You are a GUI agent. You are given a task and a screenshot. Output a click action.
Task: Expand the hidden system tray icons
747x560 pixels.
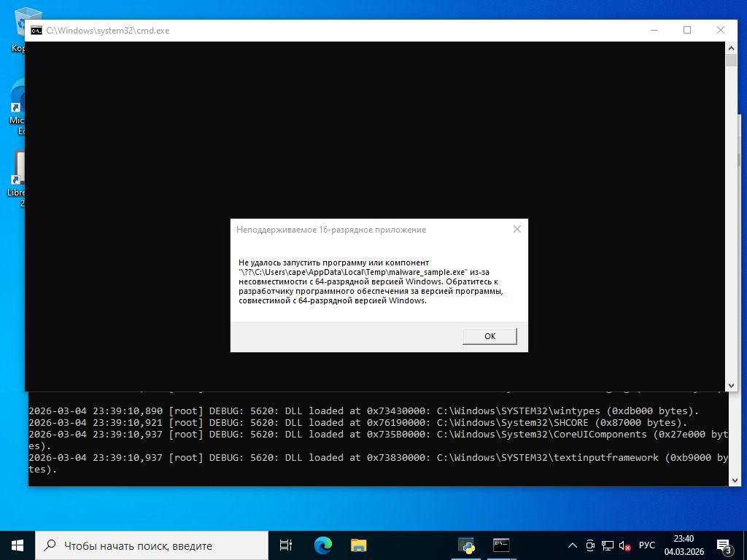coord(573,545)
